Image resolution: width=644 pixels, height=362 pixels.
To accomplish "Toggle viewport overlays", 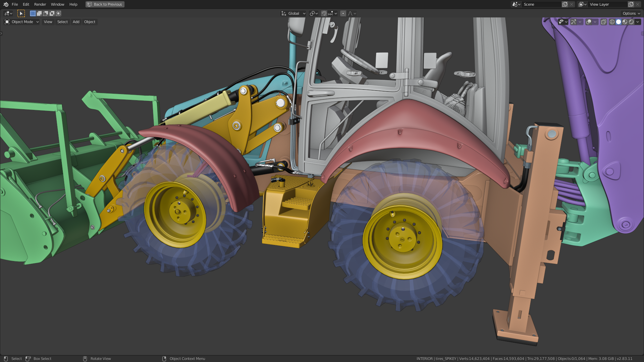I will (589, 22).
